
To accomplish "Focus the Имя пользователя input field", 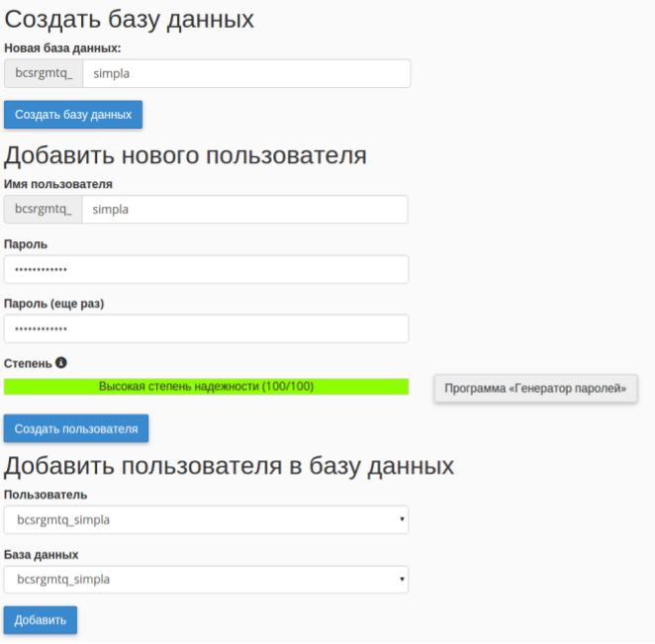I will [244, 210].
